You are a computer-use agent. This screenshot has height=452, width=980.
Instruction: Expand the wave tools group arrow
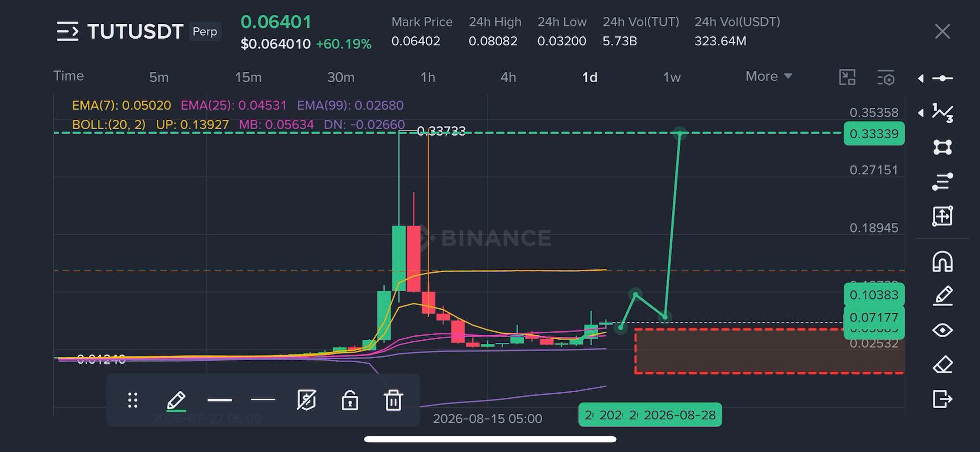click(x=921, y=113)
